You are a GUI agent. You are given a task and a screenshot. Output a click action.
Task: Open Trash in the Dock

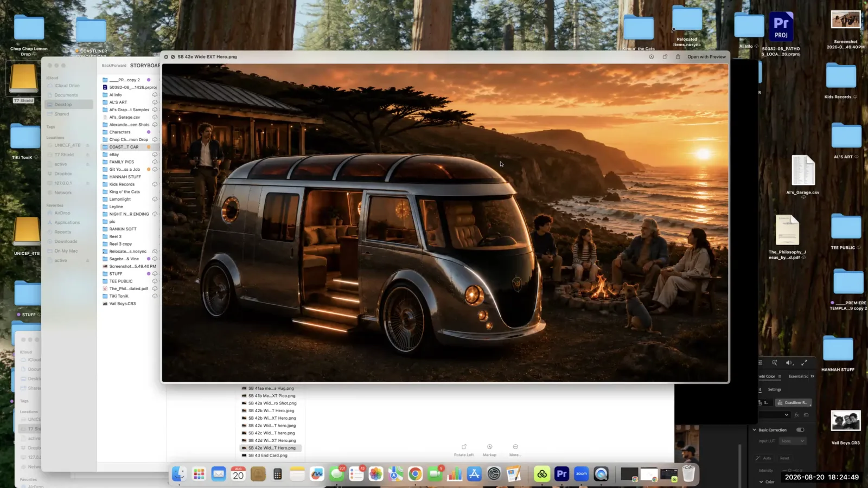[688, 474]
